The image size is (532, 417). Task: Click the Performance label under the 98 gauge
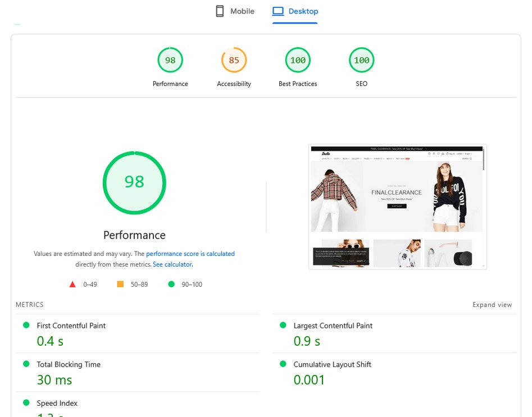tap(170, 84)
